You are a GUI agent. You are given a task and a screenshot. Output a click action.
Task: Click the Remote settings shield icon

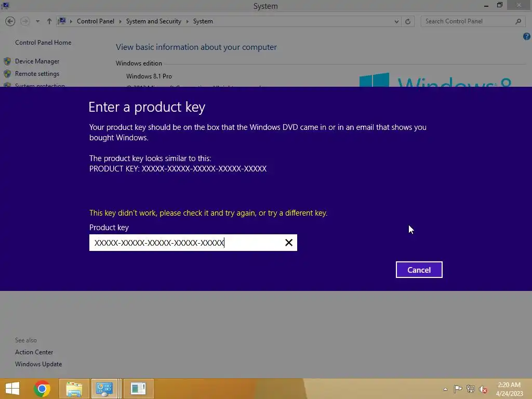coord(7,74)
